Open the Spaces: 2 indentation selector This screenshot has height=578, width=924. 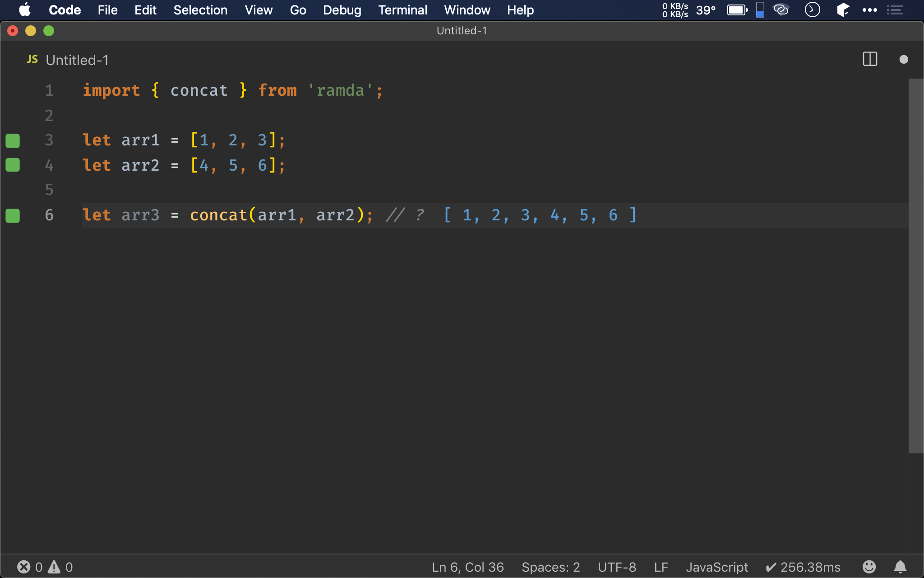pos(550,567)
